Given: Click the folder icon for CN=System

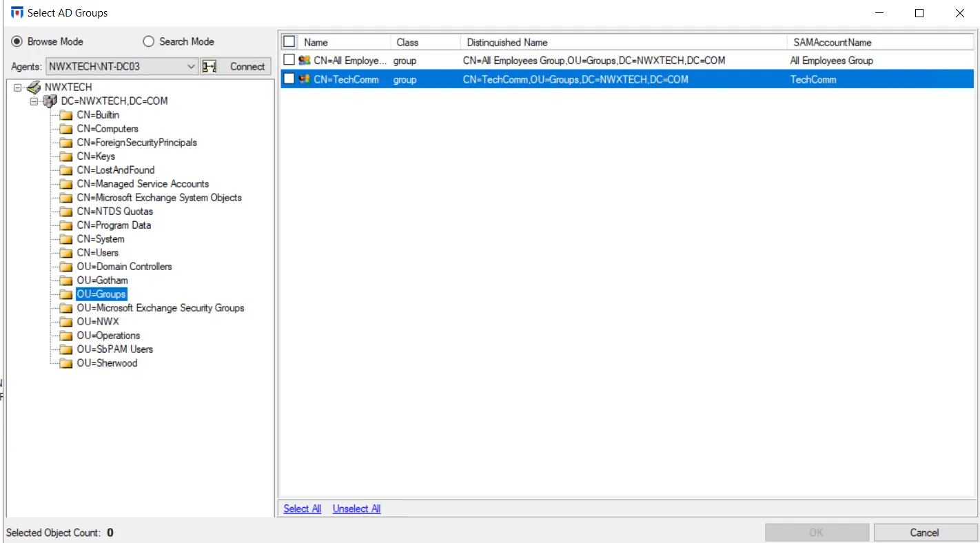Looking at the screenshot, I should click(x=66, y=239).
